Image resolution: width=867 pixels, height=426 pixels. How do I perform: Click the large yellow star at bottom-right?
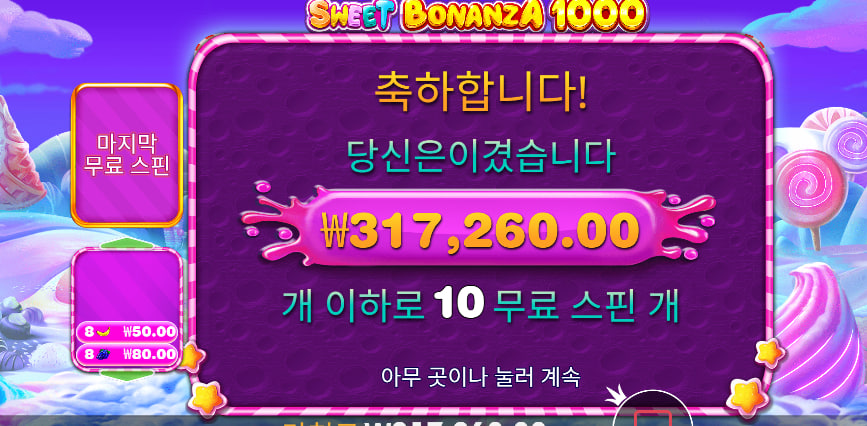click(x=746, y=396)
